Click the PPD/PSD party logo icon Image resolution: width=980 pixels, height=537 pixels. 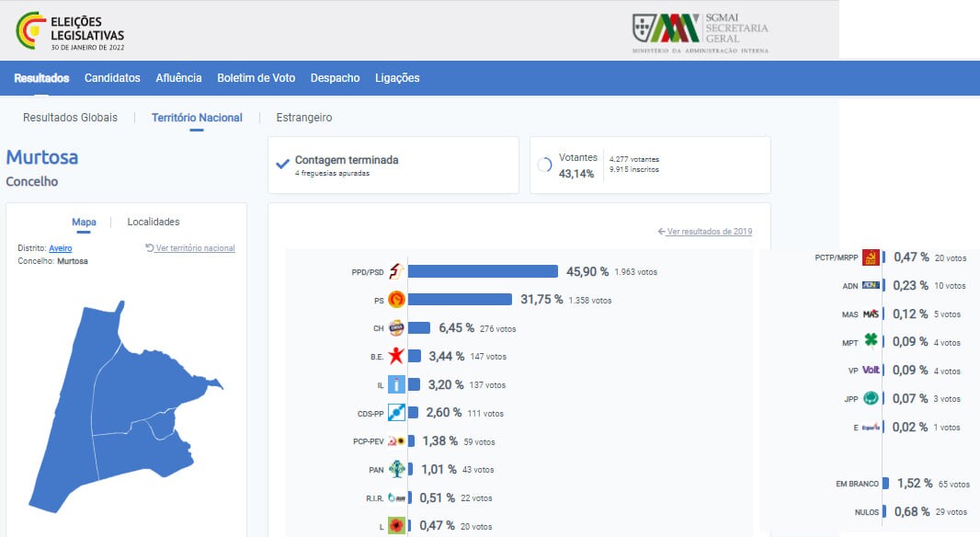pos(396,271)
